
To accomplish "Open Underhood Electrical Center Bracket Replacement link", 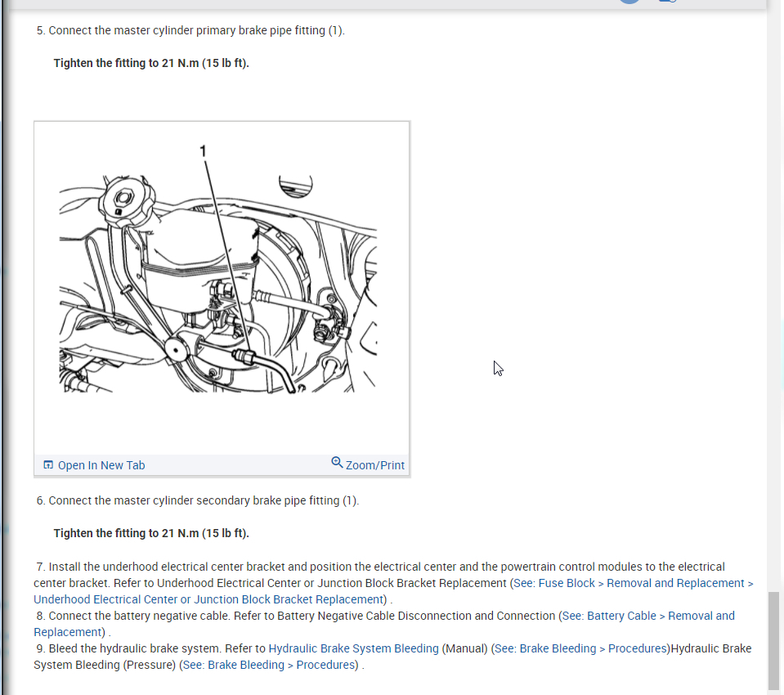I will (x=208, y=599).
